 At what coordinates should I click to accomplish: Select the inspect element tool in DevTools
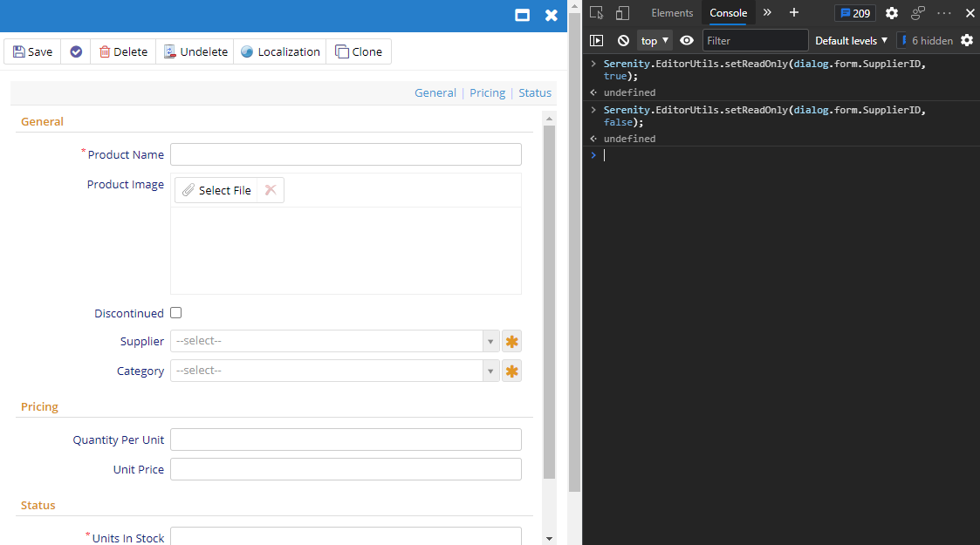[596, 13]
